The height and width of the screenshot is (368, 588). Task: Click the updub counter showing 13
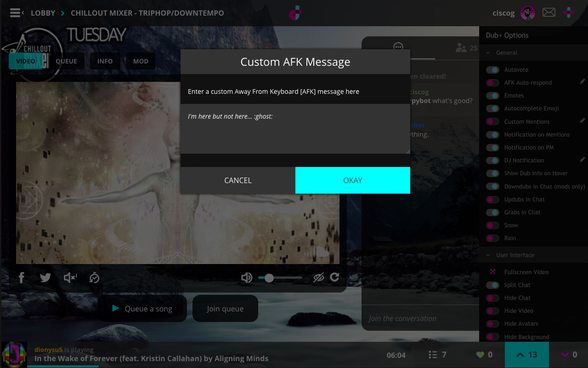tap(527, 355)
